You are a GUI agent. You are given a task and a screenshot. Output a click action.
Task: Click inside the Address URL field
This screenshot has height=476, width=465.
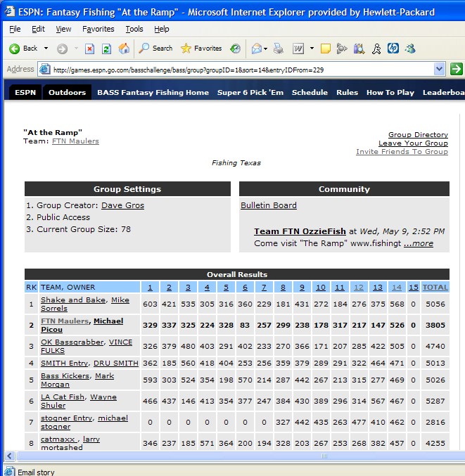pyautogui.click(x=241, y=70)
